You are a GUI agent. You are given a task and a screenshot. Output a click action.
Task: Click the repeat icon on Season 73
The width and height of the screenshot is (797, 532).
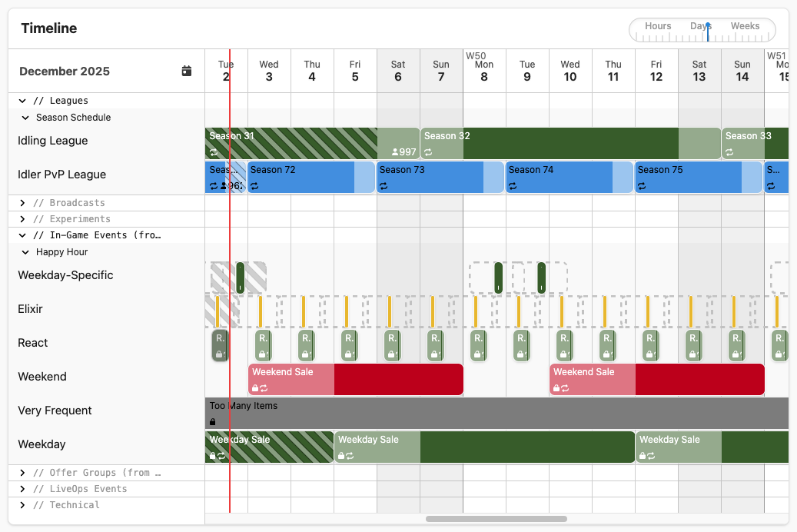tap(384, 185)
